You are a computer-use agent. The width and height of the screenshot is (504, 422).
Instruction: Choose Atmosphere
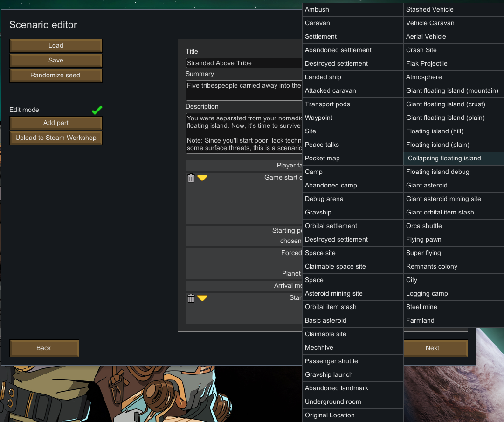(454, 77)
